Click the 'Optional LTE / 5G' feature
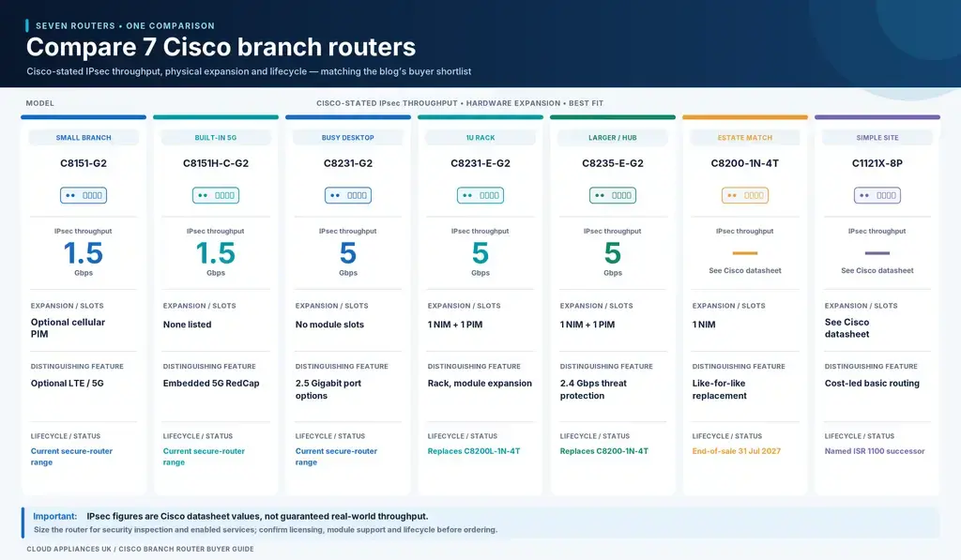The image size is (961, 560). (x=68, y=384)
